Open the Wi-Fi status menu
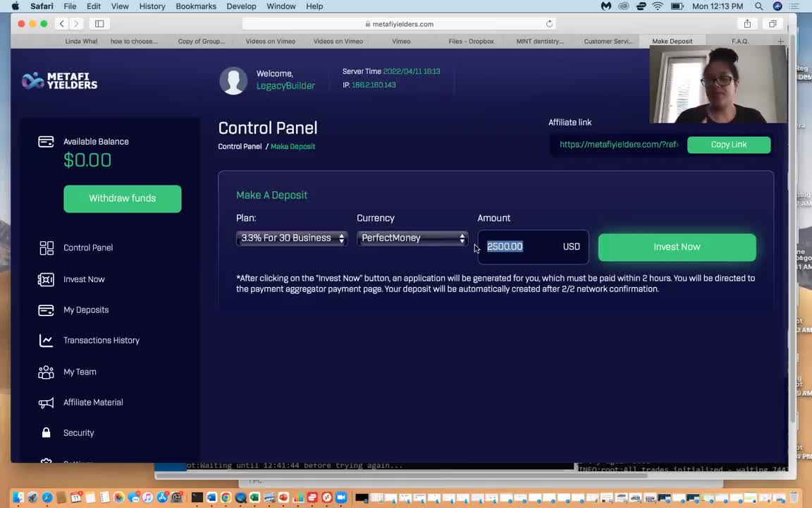812x508 pixels. [x=658, y=6]
